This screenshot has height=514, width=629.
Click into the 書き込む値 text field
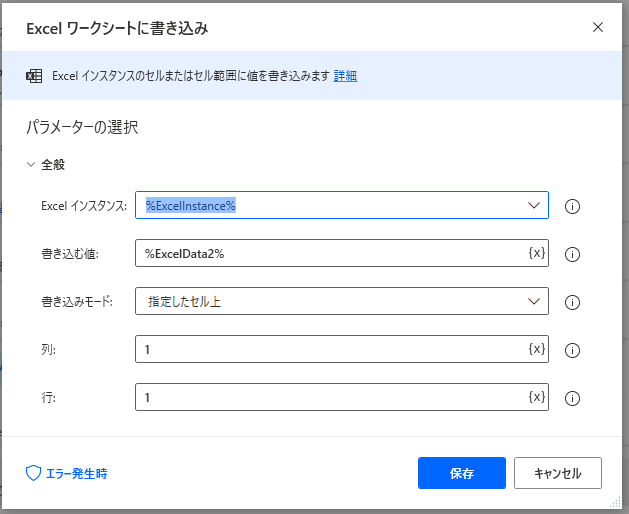pos(332,253)
